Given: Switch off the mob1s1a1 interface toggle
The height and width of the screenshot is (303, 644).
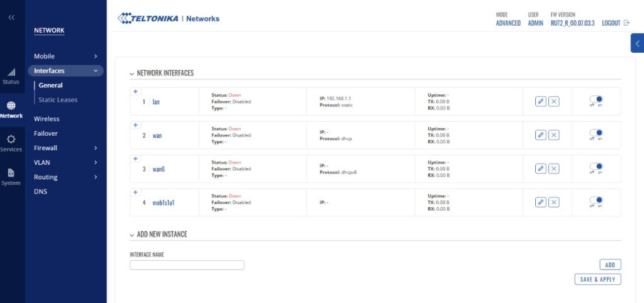Looking at the screenshot, I should coord(596,200).
